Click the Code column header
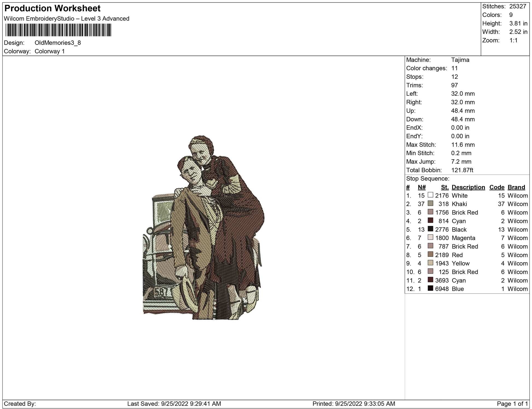The image size is (532, 409). 497,187
